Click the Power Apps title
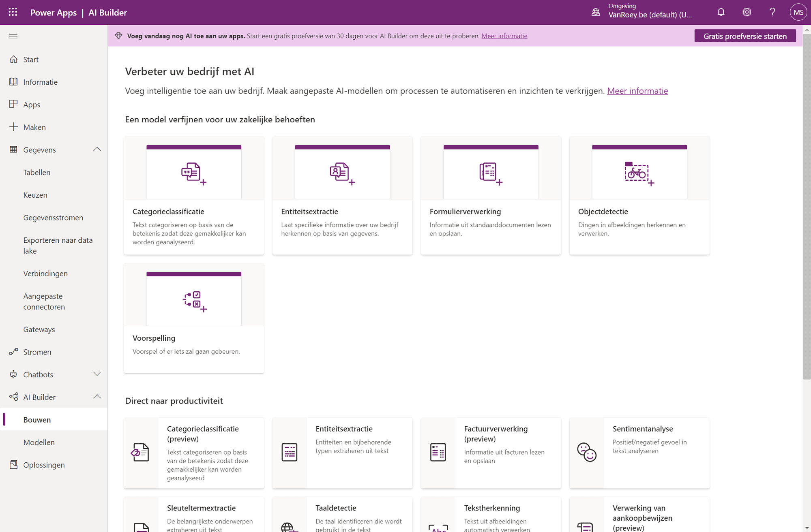This screenshot has width=811, height=532. click(54, 13)
